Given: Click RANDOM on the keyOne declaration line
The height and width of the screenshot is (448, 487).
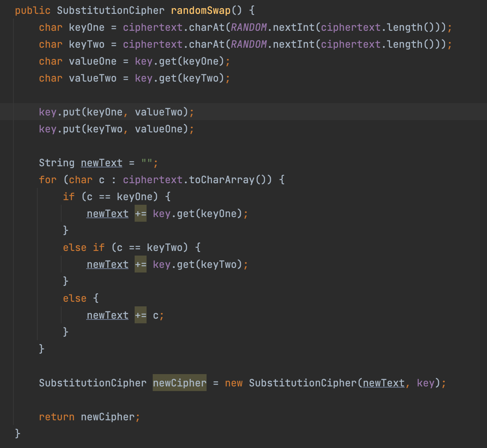Looking at the screenshot, I should click(x=249, y=27).
